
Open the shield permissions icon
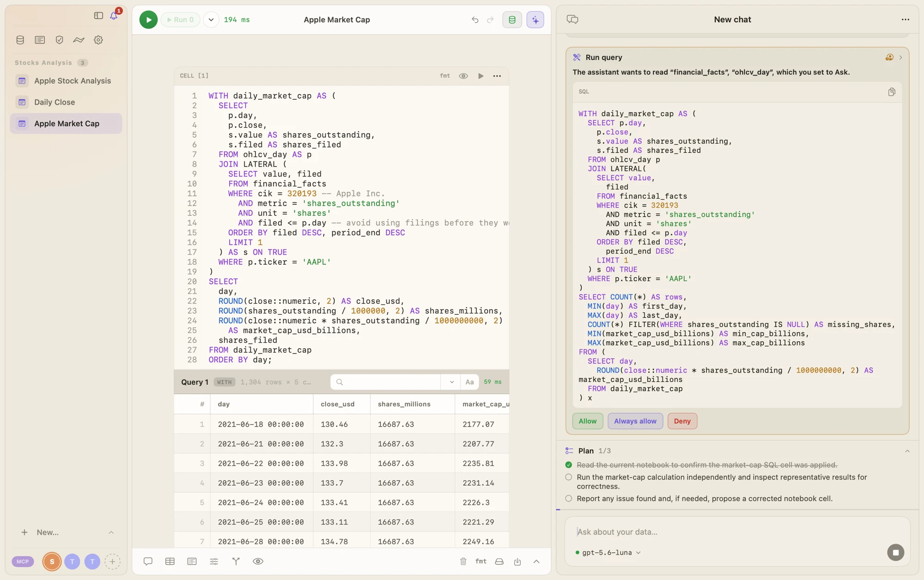pos(59,40)
